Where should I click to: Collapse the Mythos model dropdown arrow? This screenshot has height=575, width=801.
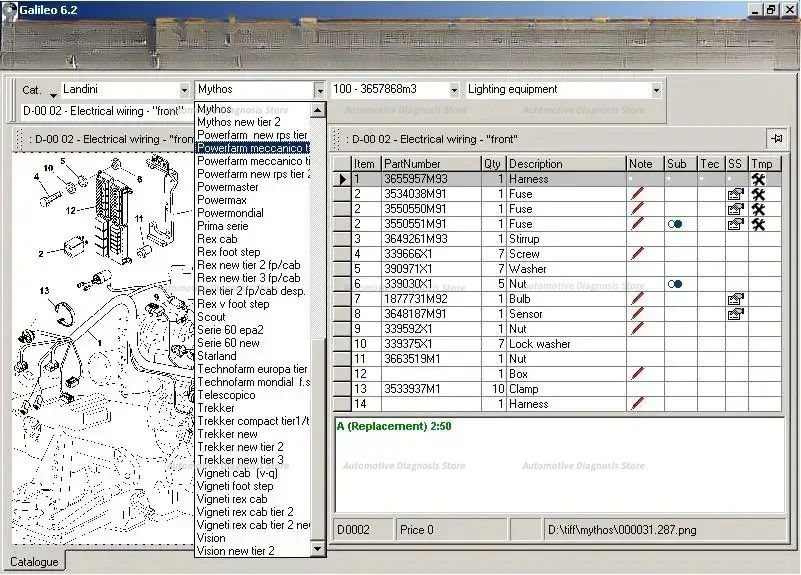click(x=319, y=90)
